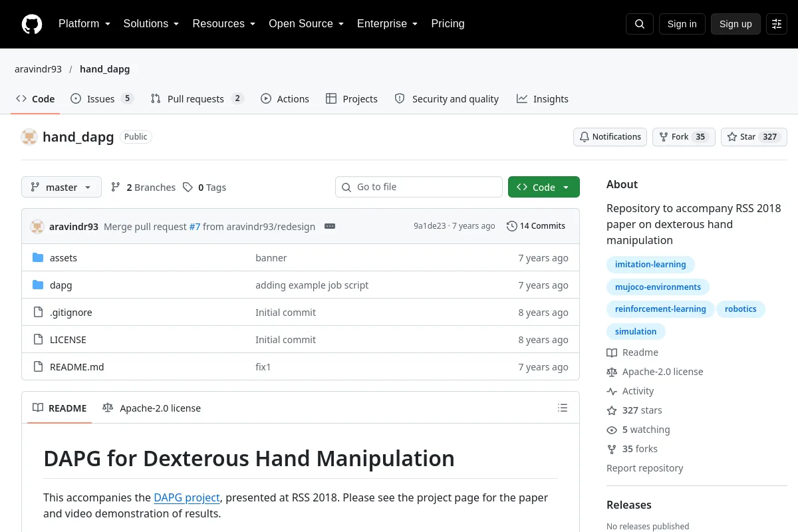Click the aravindr93 avatar in the commit row
Screen dimensions: 798x532
[37, 226]
